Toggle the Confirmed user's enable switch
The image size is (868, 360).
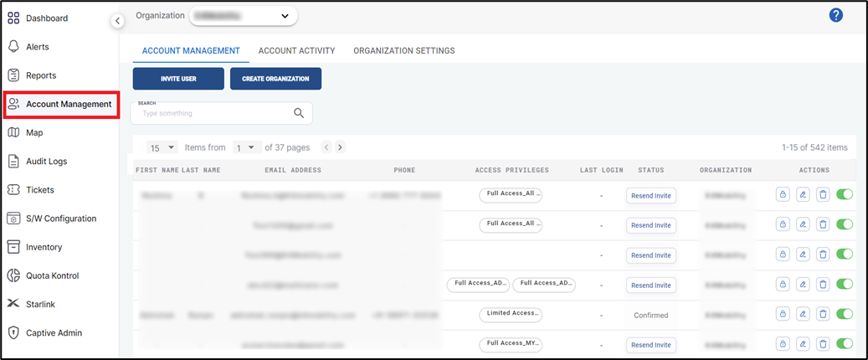click(x=845, y=315)
